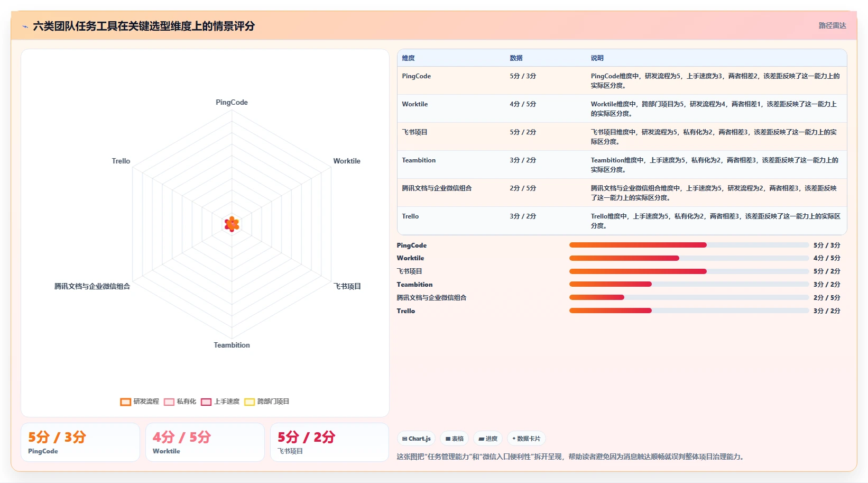Viewport: 868px width, 483px height.
Task: Click the 数据卡片 tag chip
Action: point(527,439)
